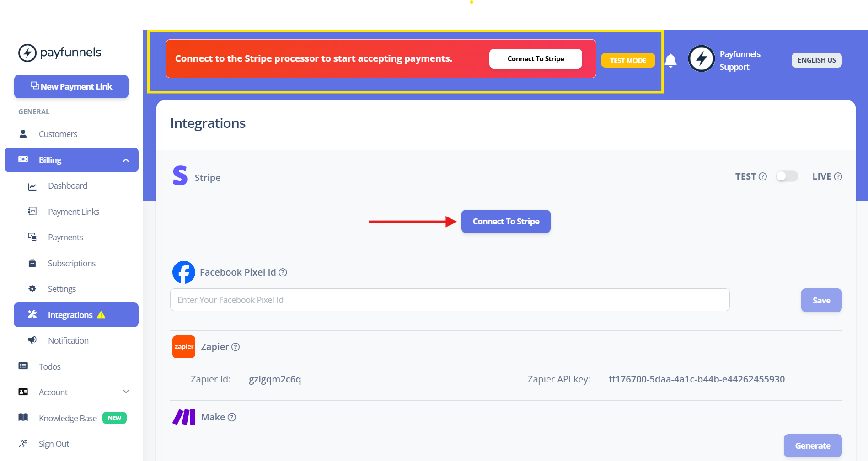Click New Payment Link button
868x461 pixels.
point(71,86)
